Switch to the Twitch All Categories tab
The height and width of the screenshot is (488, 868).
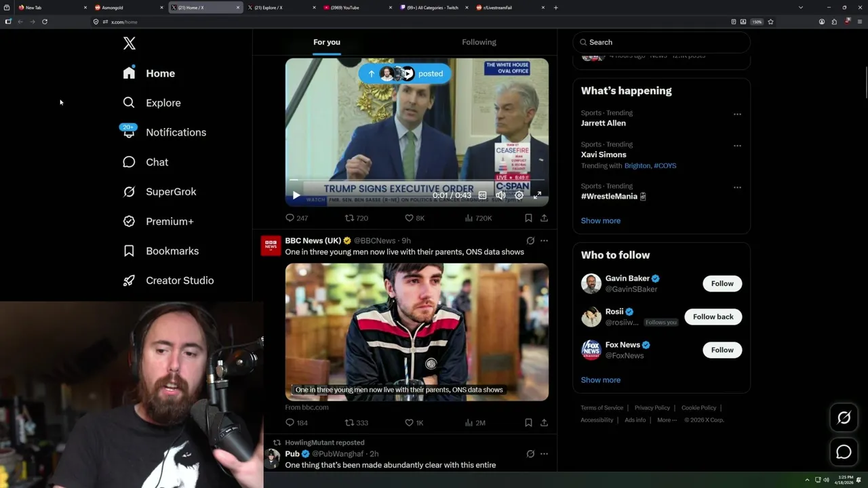[432, 7]
